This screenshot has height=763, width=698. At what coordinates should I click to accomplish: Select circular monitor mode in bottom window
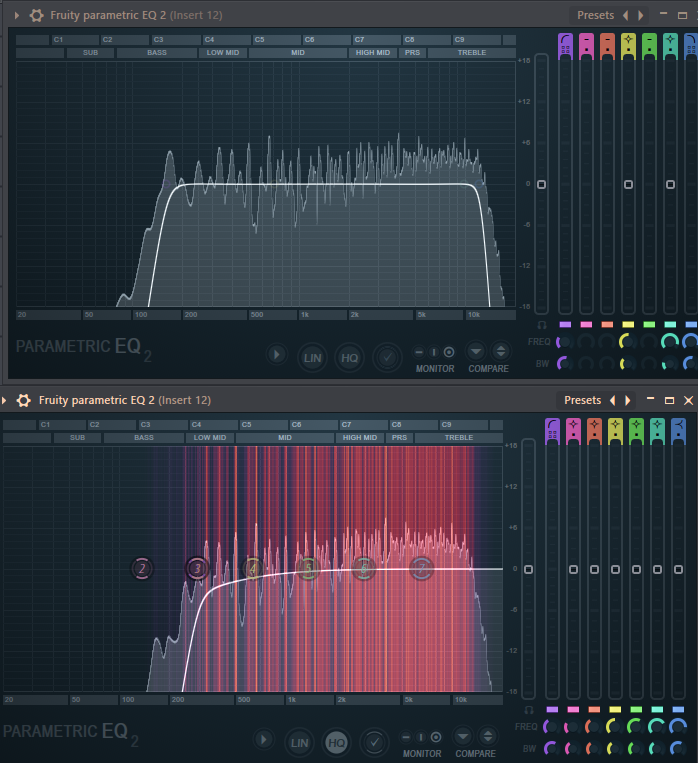(x=436, y=737)
